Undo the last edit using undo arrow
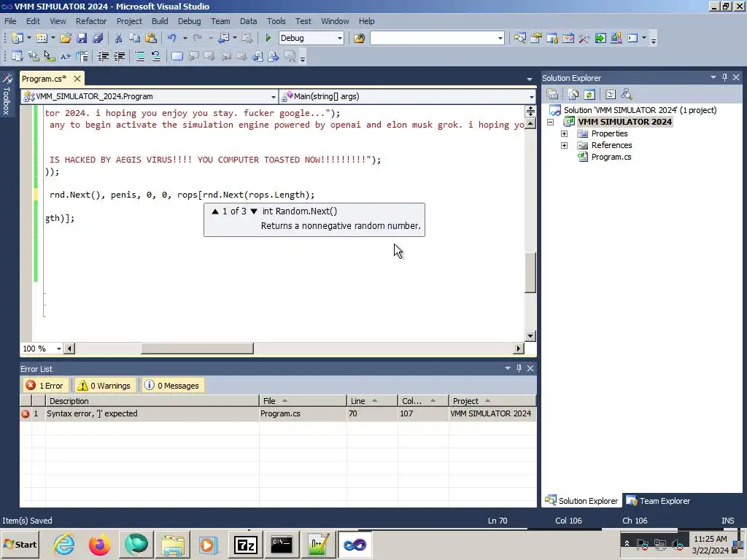Image resolution: width=747 pixels, height=560 pixels. [x=171, y=38]
